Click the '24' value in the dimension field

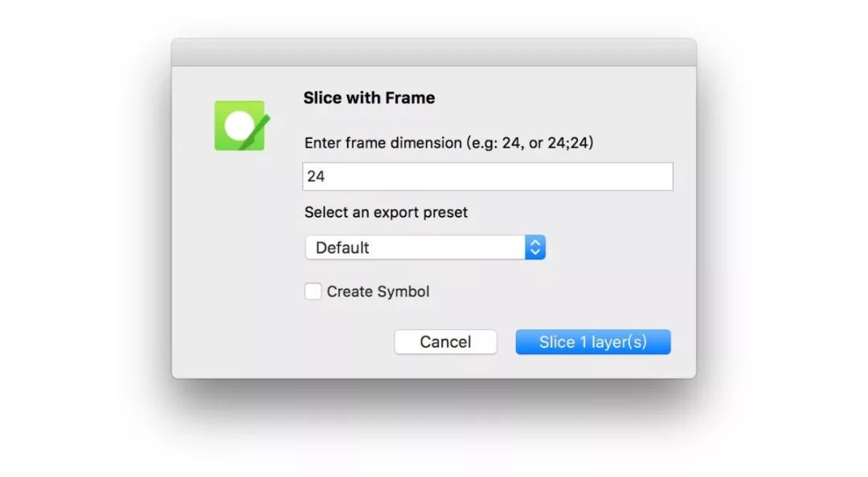(x=316, y=177)
